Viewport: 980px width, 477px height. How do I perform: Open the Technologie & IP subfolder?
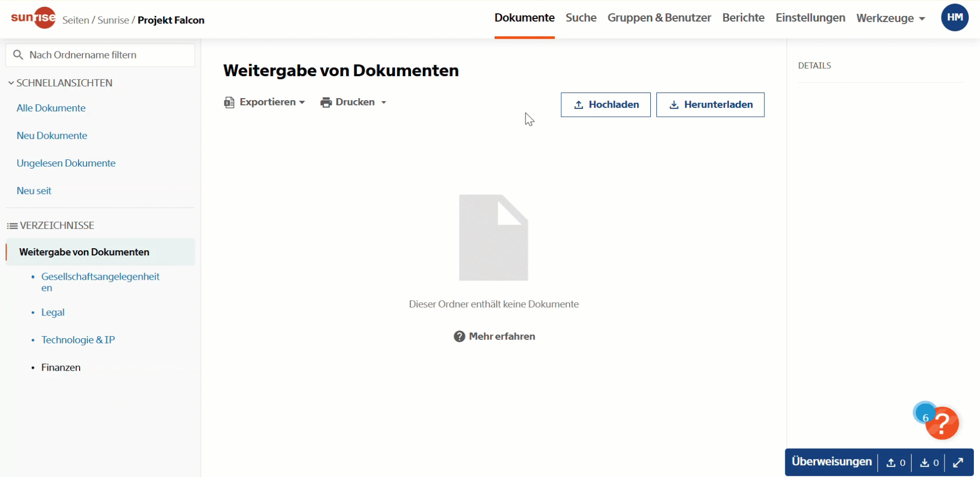tap(78, 340)
